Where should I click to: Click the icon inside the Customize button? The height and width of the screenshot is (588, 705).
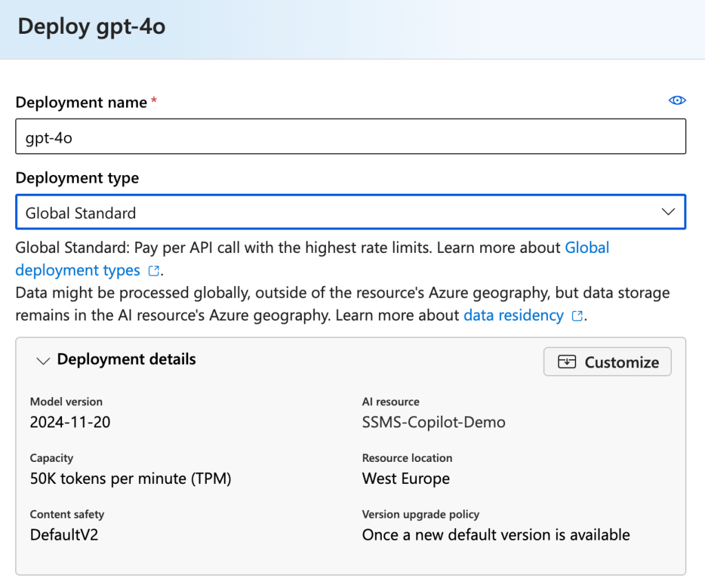tap(566, 362)
